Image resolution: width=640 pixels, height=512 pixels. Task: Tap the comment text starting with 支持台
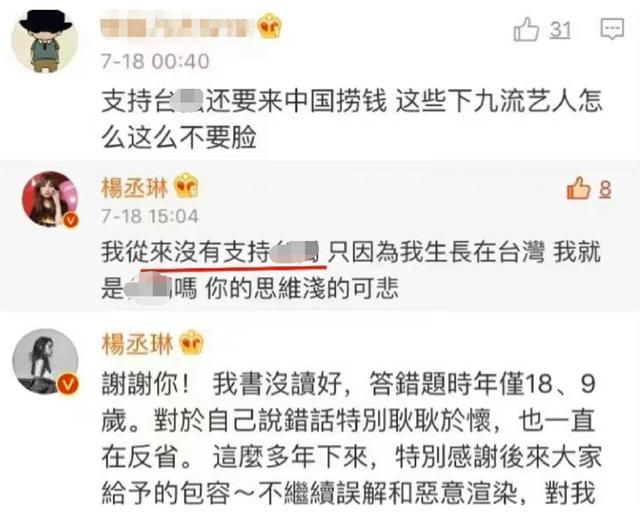pos(351,119)
